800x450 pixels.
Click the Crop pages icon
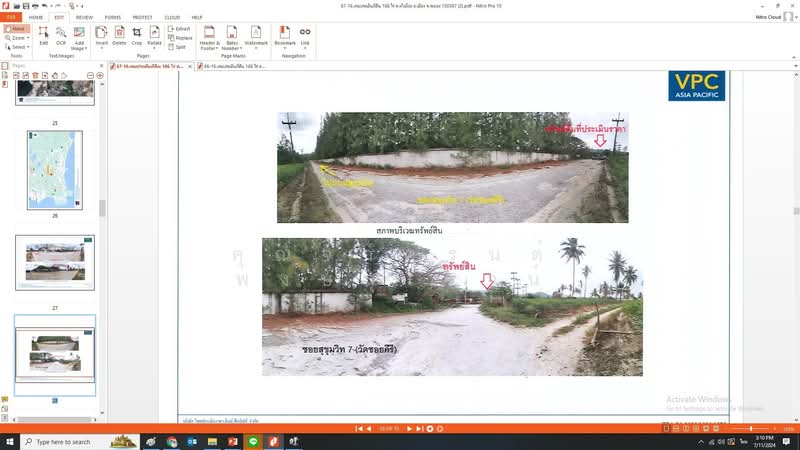137,36
